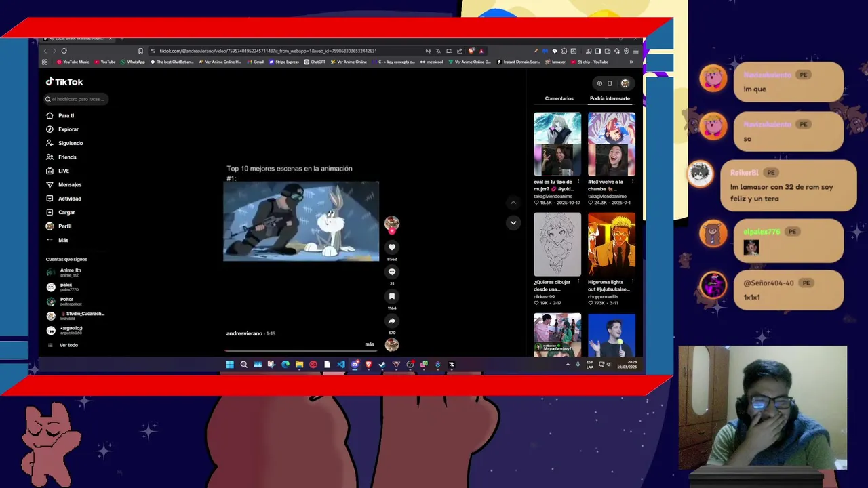Open Visual Studio Code from taskbar
868x488 pixels.
point(340,365)
